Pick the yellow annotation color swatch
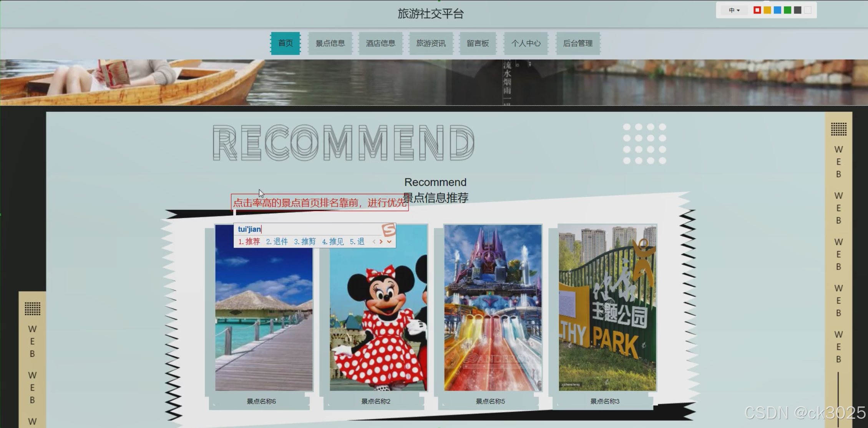This screenshot has width=868, height=428. pyautogui.click(x=767, y=10)
